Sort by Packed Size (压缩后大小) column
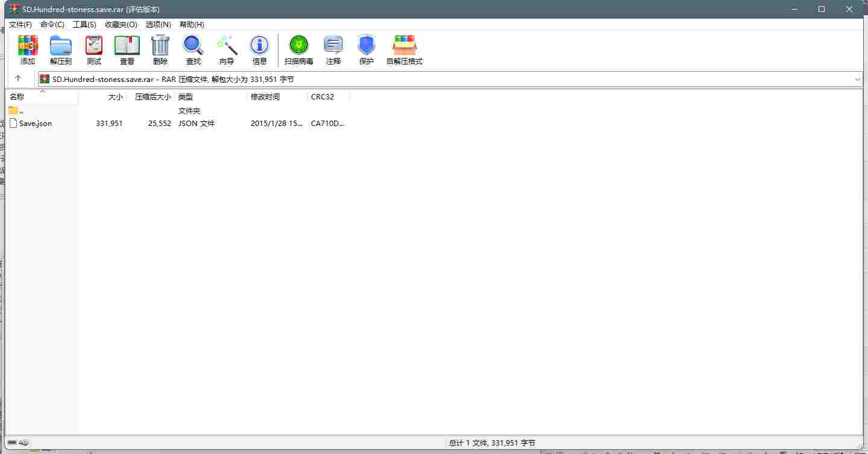This screenshot has height=454, width=868. click(x=151, y=96)
